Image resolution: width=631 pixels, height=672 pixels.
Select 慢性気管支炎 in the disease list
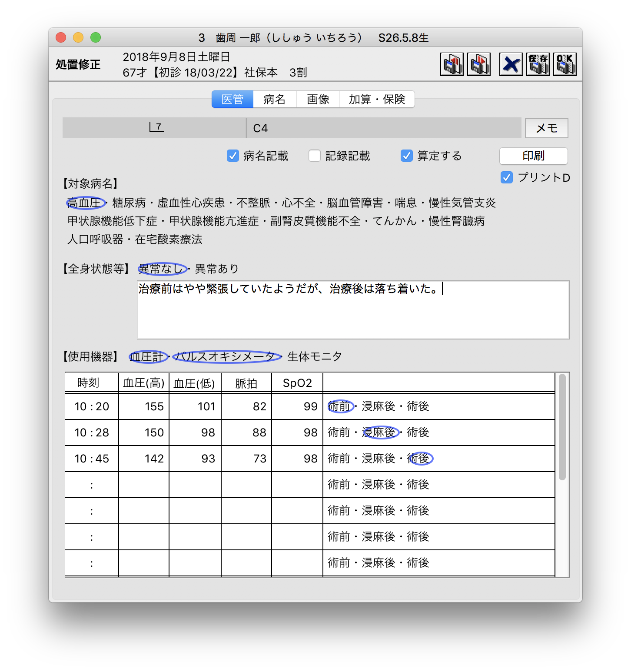click(462, 203)
